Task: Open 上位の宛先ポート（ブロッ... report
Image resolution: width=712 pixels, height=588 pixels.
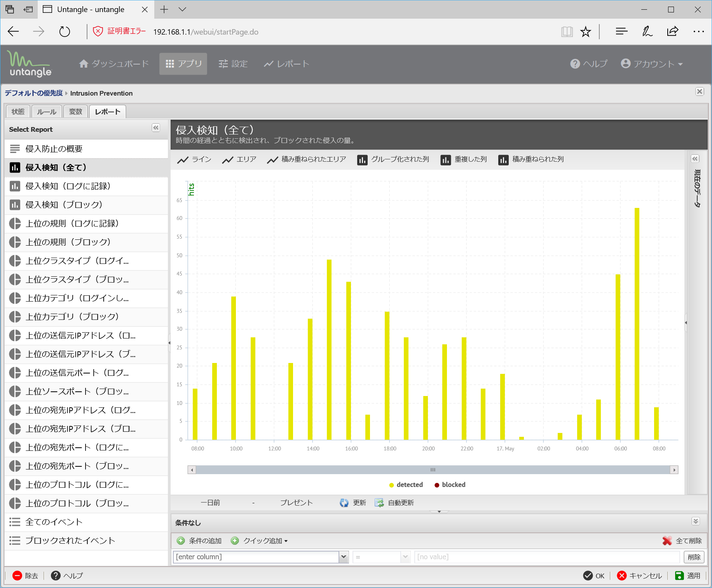Action: point(86,466)
